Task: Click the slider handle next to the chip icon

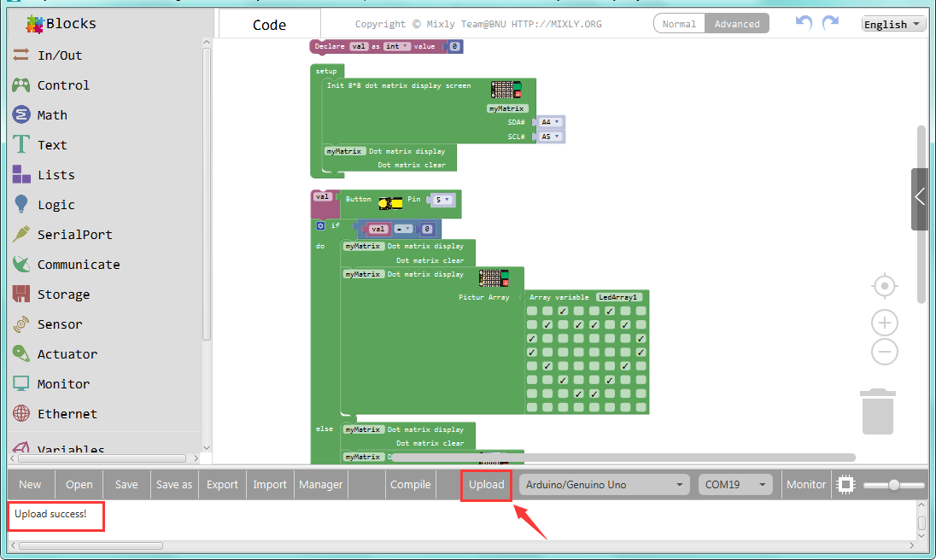Action: (893, 485)
